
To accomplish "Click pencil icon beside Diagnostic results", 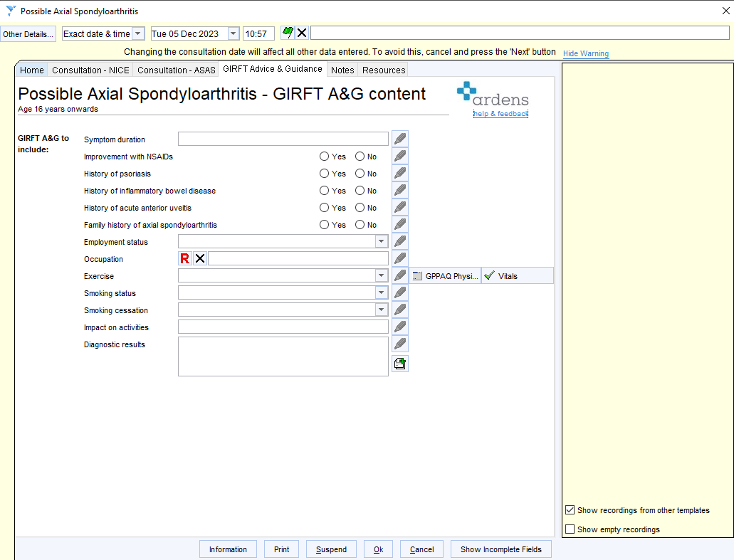I will (400, 344).
